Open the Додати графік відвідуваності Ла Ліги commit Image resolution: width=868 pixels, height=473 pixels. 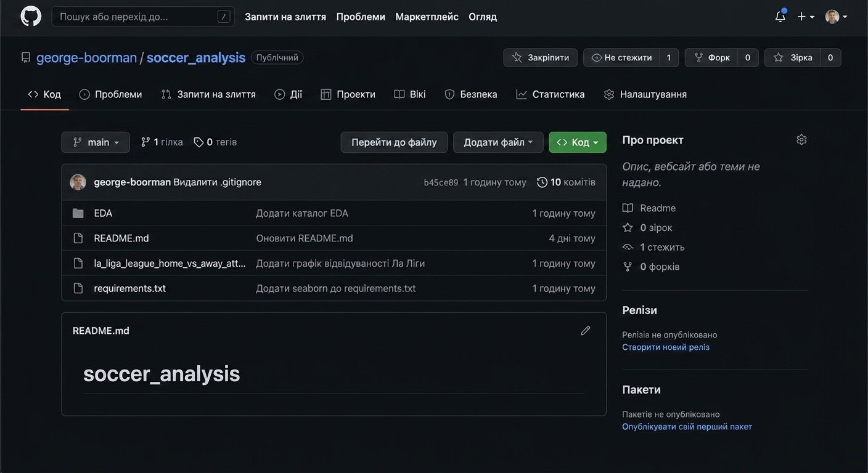click(340, 264)
